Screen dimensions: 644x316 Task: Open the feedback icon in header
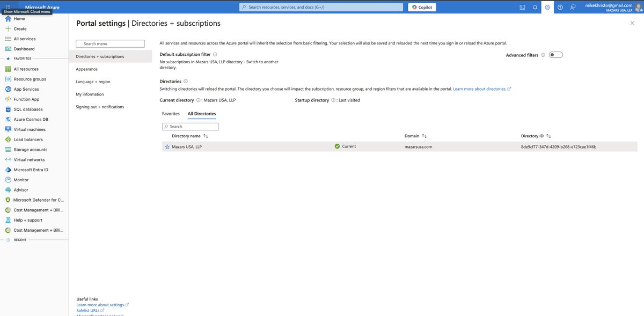click(573, 7)
